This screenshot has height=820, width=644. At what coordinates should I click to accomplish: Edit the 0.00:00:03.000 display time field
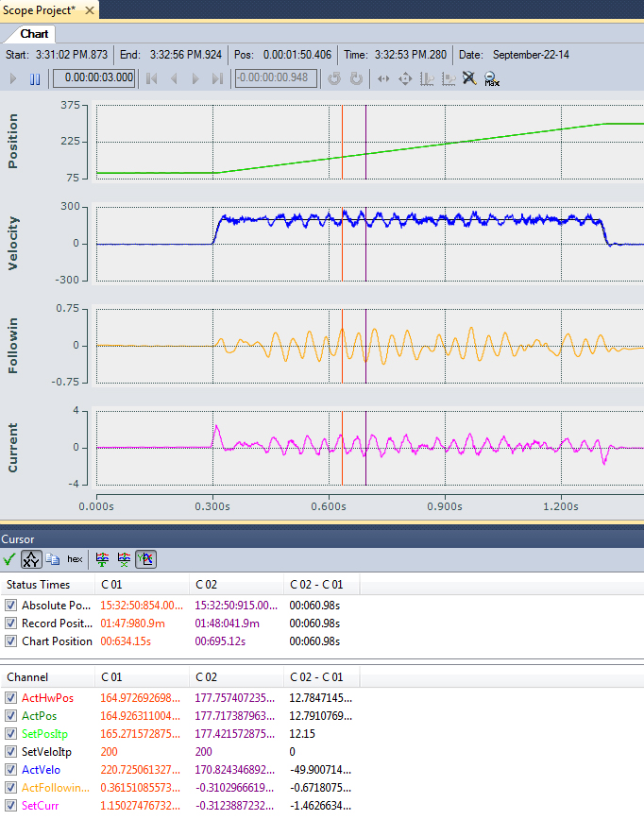point(94,77)
